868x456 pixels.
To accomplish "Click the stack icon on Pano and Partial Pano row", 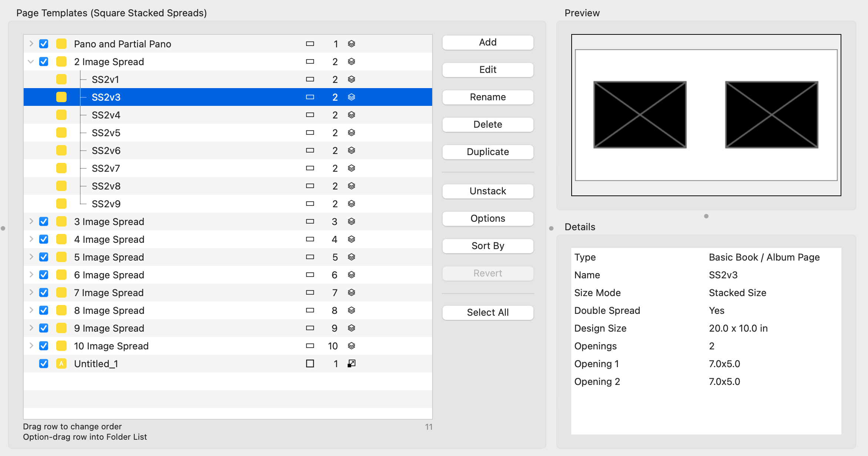I will [x=351, y=44].
